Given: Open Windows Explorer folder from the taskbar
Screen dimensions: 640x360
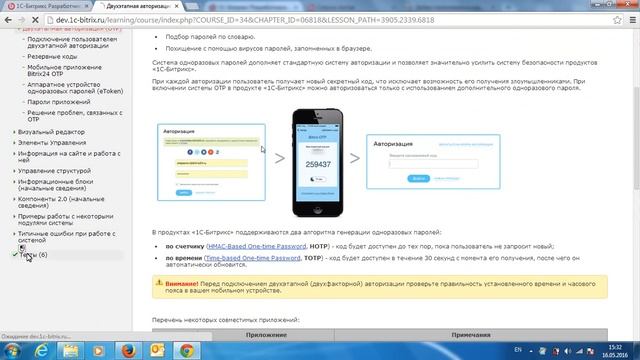Looking at the screenshot, I should pos(70,351).
